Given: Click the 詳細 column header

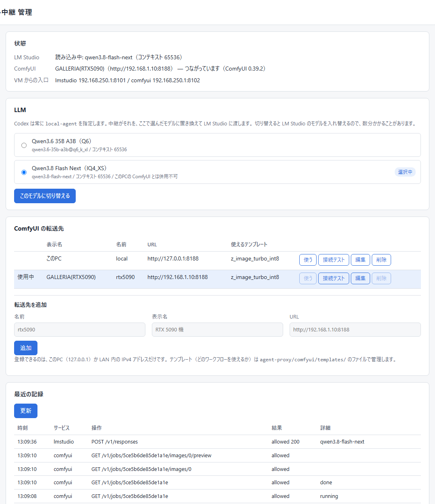Looking at the screenshot, I should [x=325, y=428].
